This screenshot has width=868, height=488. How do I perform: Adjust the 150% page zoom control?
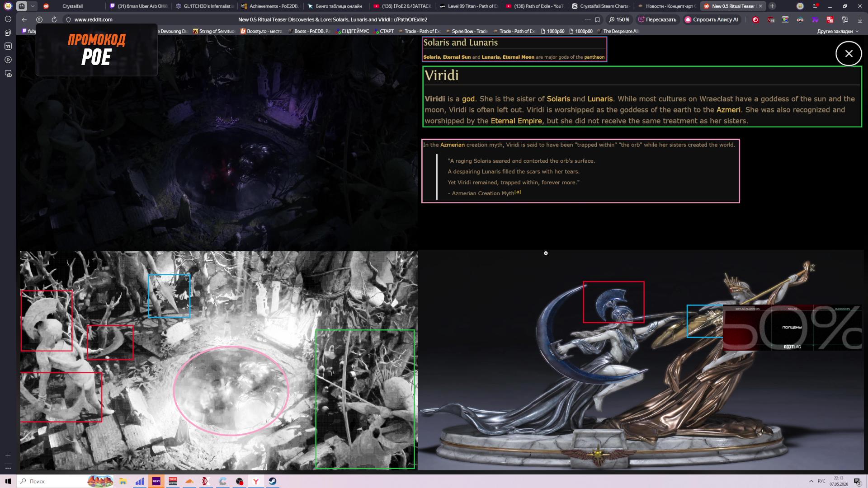point(619,19)
